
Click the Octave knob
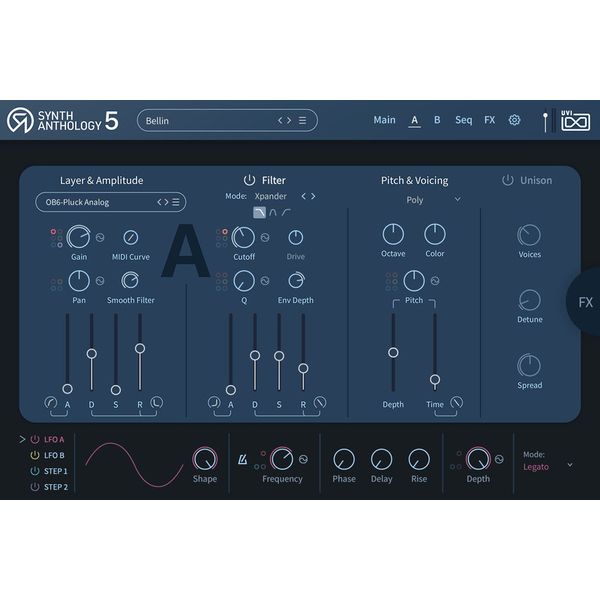click(x=393, y=234)
